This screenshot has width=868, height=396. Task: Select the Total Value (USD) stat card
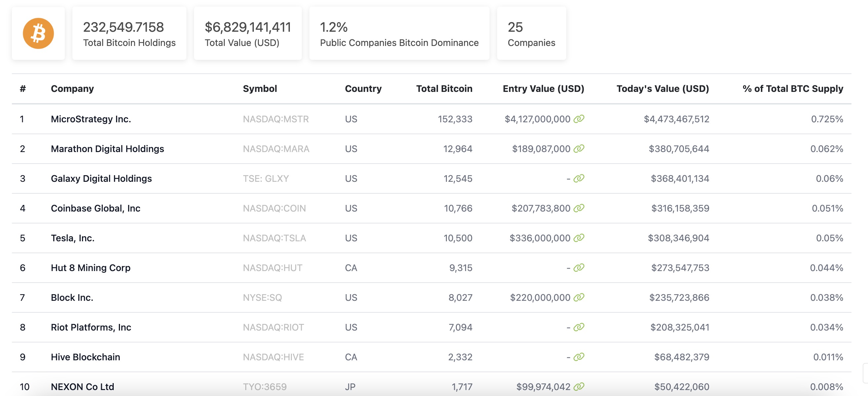tap(248, 33)
